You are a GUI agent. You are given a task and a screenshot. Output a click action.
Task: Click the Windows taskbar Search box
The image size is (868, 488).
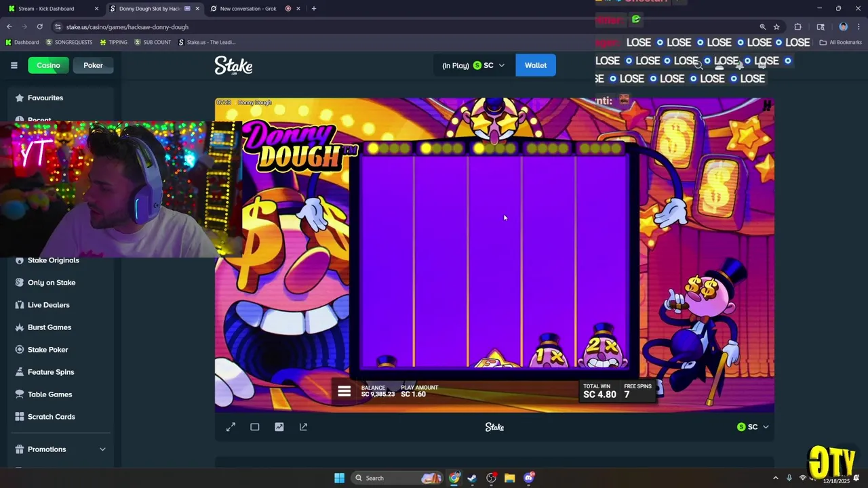[397, 478]
